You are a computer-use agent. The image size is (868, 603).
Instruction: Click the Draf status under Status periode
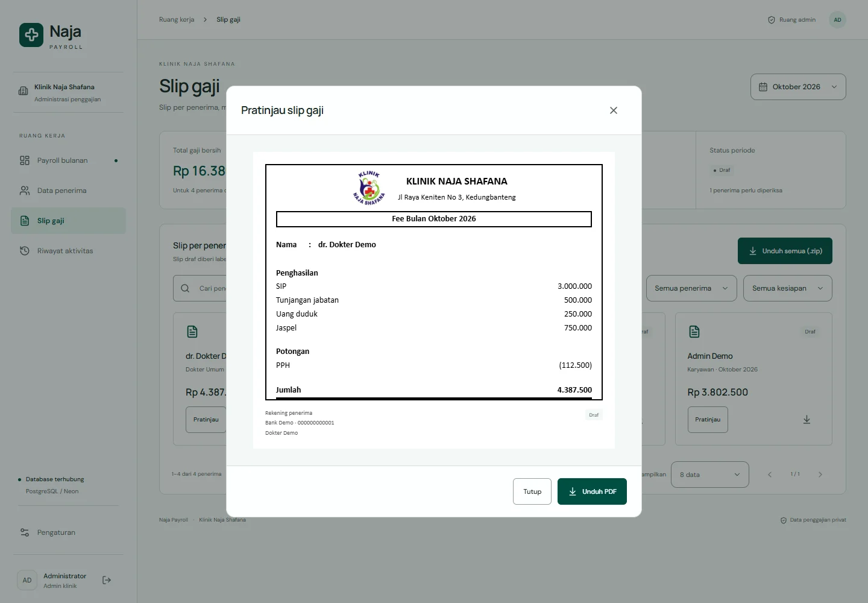[x=722, y=170]
